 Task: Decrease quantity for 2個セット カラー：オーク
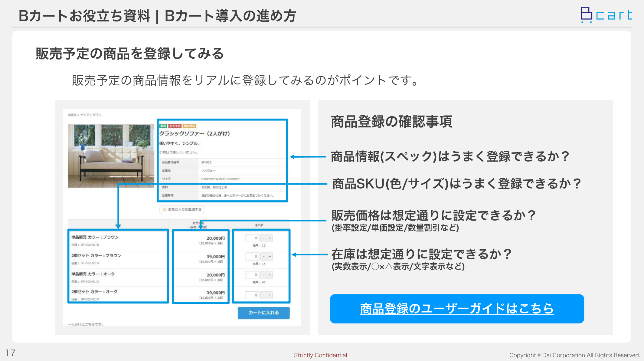[x=264, y=295]
